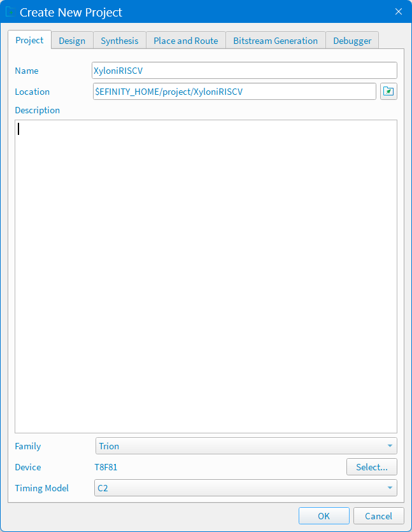Switch to the Design tab
This screenshot has width=412, height=532.
72,41
